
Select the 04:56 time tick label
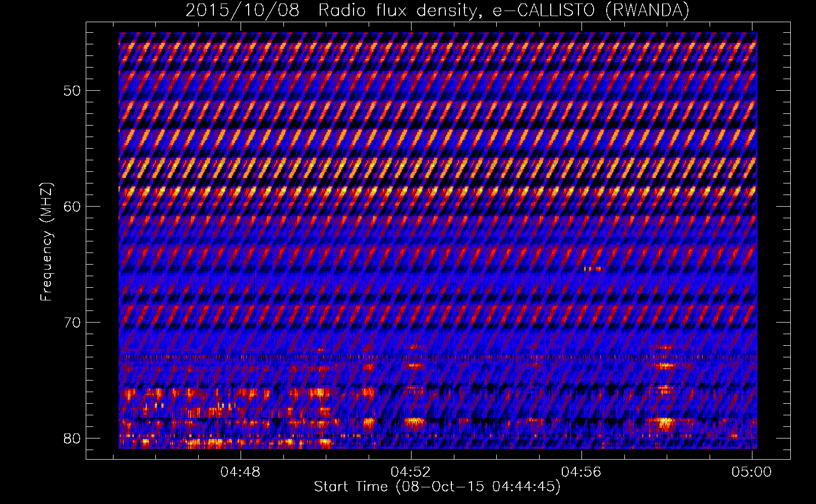click(581, 472)
